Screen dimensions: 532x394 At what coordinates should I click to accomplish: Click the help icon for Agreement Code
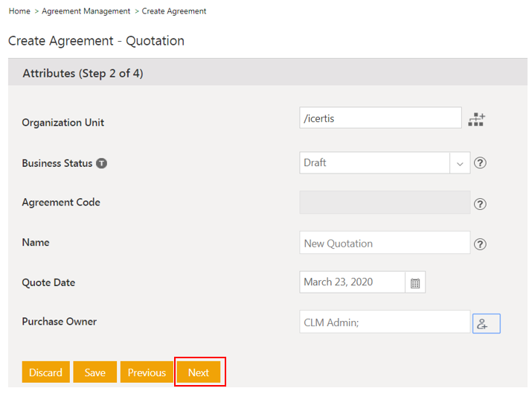(480, 204)
